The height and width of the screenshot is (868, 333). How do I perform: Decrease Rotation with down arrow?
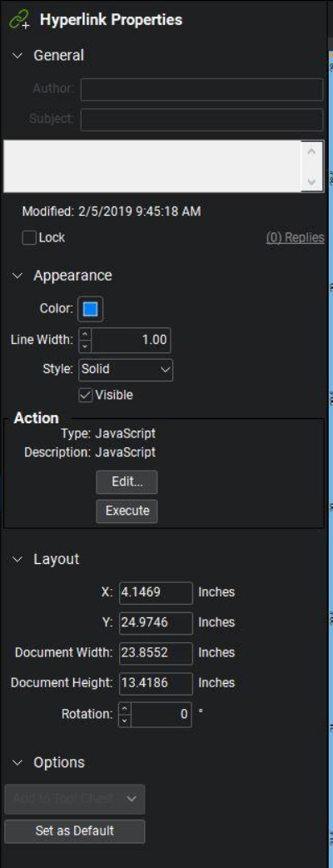(125, 721)
